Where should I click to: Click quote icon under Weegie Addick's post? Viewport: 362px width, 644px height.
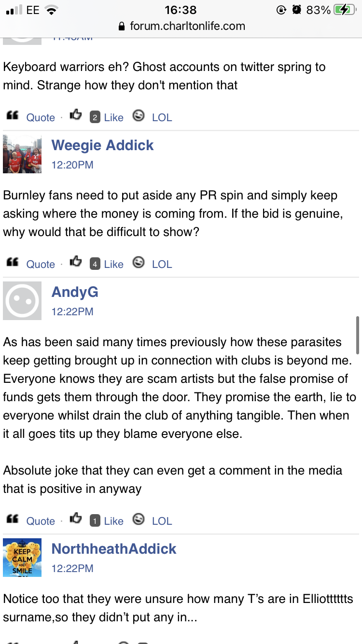(x=12, y=263)
